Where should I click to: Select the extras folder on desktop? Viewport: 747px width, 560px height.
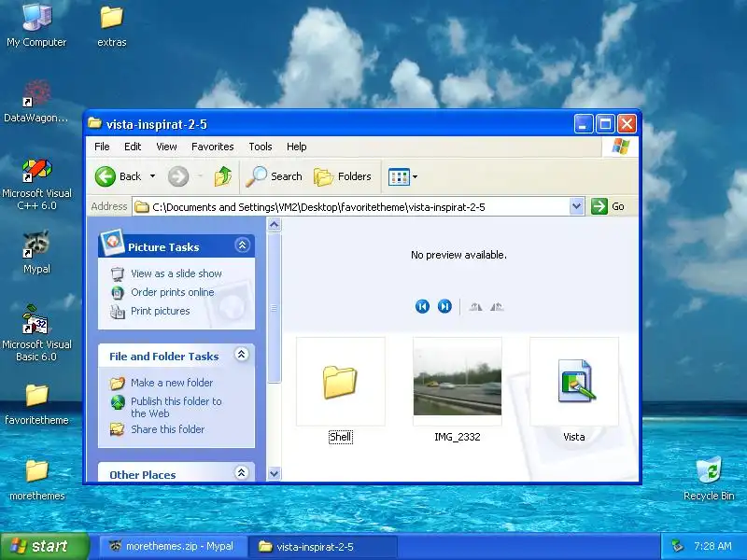tap(111, 25)
